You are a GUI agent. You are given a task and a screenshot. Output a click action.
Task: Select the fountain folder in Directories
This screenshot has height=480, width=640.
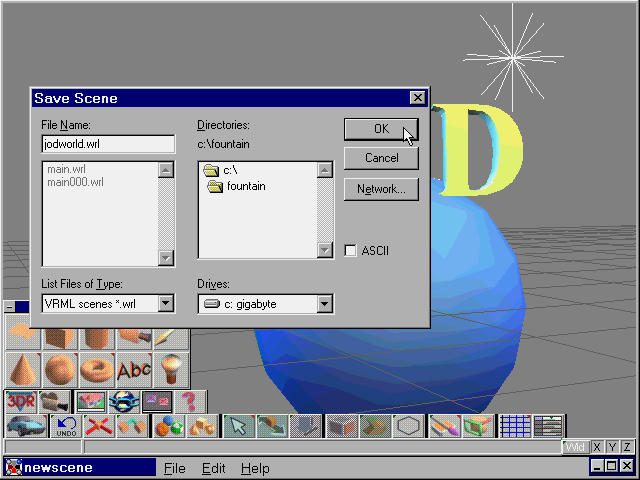coord(245,186)
